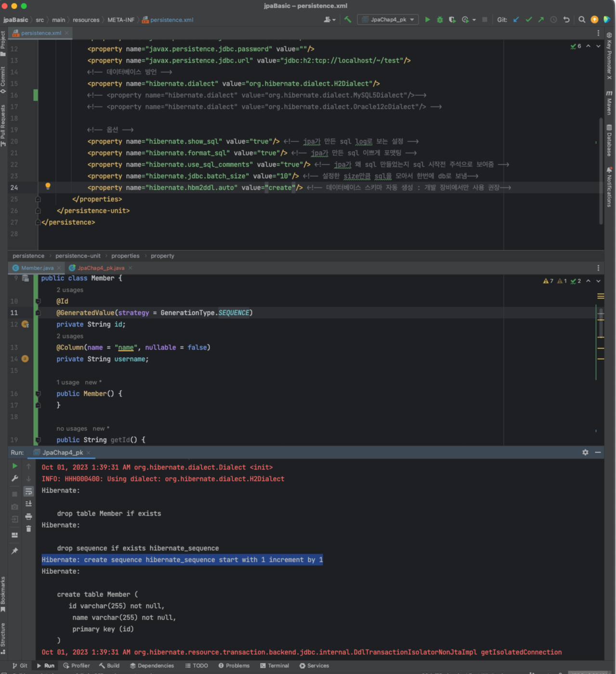616x674 pixels.
Task: Open the Dependencies tool window
Action: 152,666
